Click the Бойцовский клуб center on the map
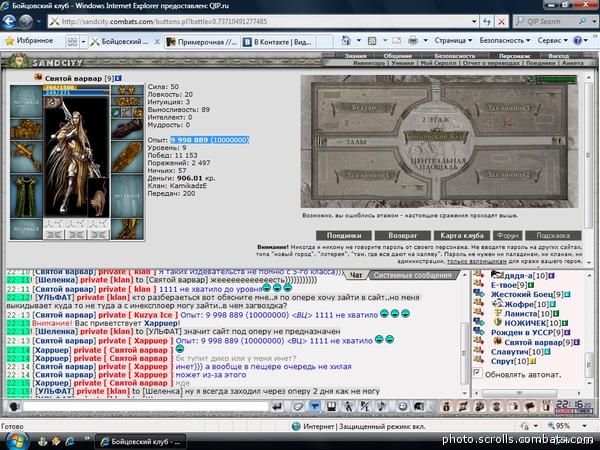The height and width of the screenshot is (450, 600). click(x=436, y=136)
